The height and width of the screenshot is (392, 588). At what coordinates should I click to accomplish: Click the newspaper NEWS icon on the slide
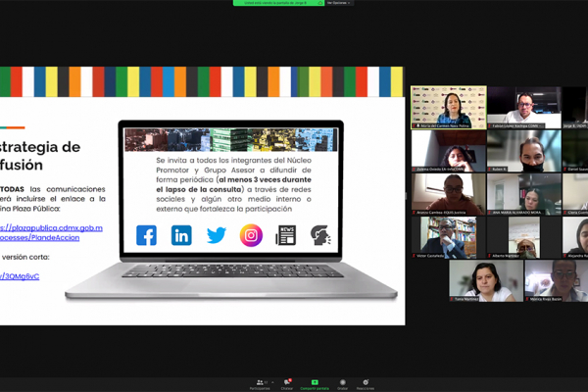point(286,235)
